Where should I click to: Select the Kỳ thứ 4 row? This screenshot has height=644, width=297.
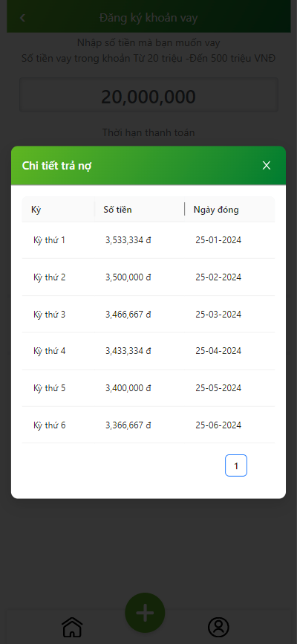pos(148,351)
